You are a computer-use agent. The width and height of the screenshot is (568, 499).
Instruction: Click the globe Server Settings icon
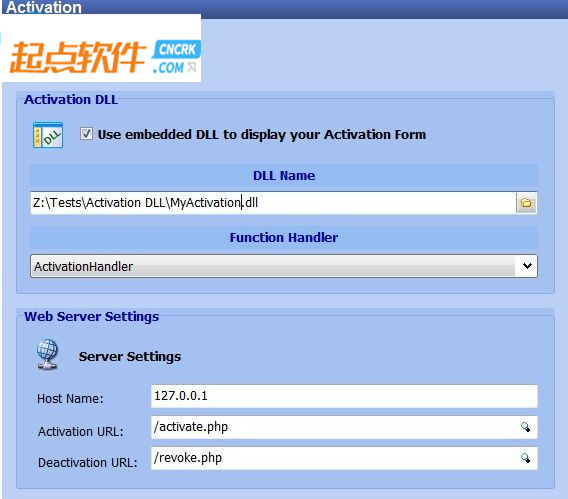coord(47,355)
